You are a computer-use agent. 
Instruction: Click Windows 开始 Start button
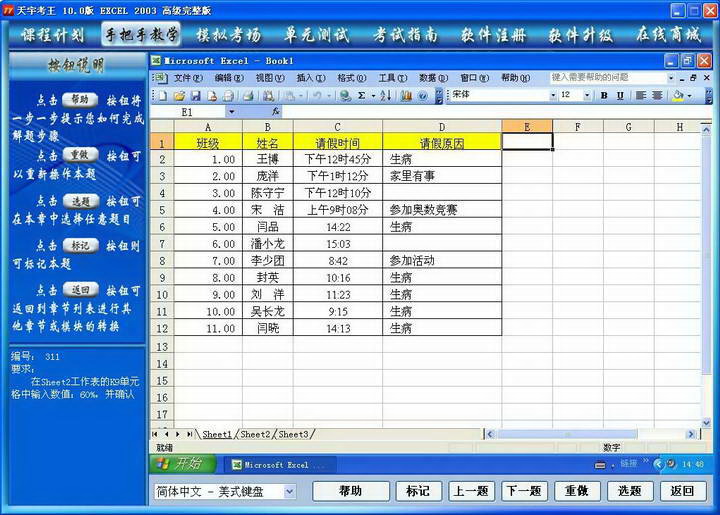coord(184,464)
